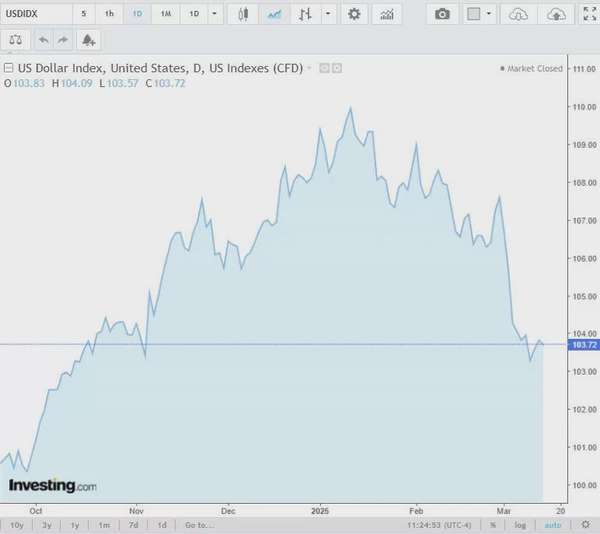Select the 1M interval
The height and width of the screenshot is (534, 600).
[166, 14]
